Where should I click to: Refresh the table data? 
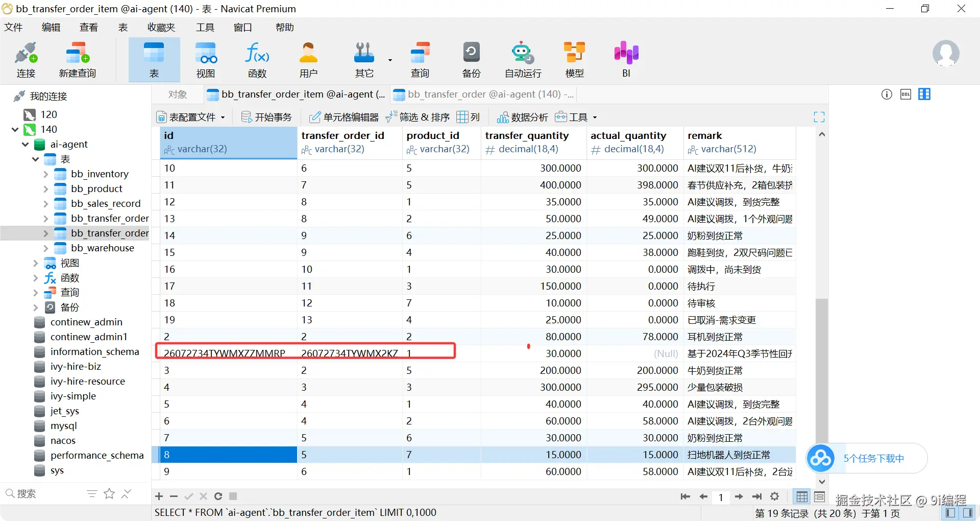(218, 496)
